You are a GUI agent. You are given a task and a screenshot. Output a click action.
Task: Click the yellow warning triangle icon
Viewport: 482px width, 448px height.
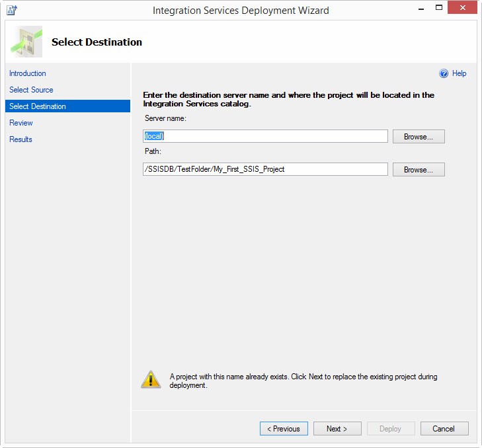(x=151, y=379)
